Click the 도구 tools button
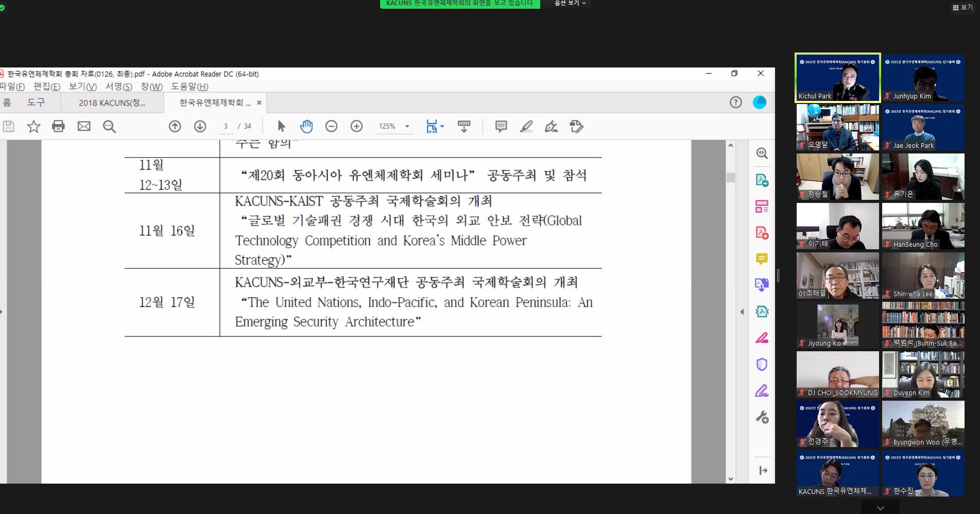Screen dimensions: 980x514 click(36, 102)
